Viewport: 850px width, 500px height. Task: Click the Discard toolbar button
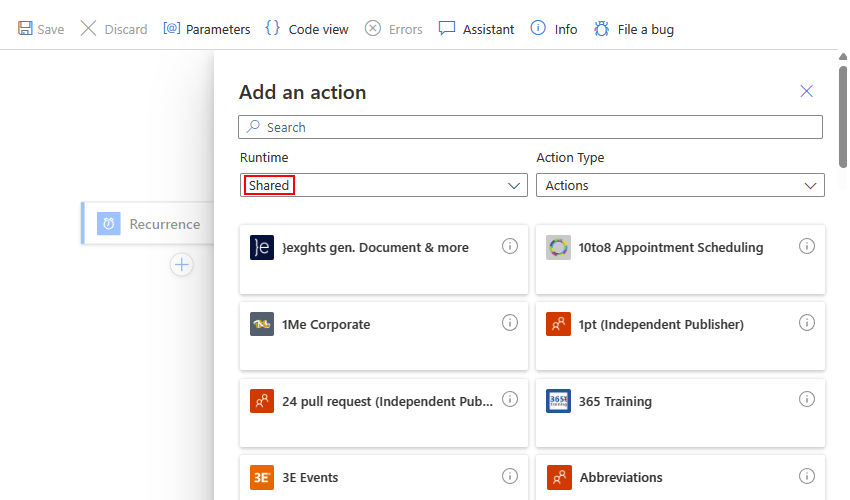tap(114, 29)
